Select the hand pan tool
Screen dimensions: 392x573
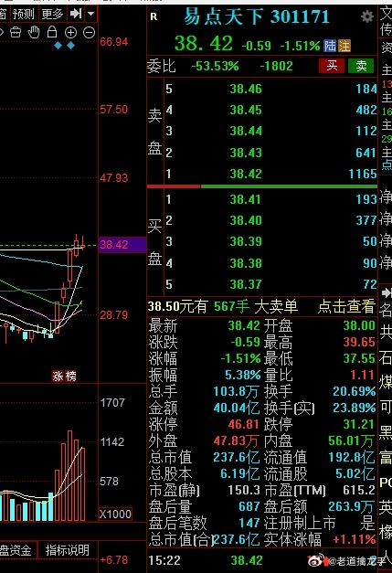34,32
